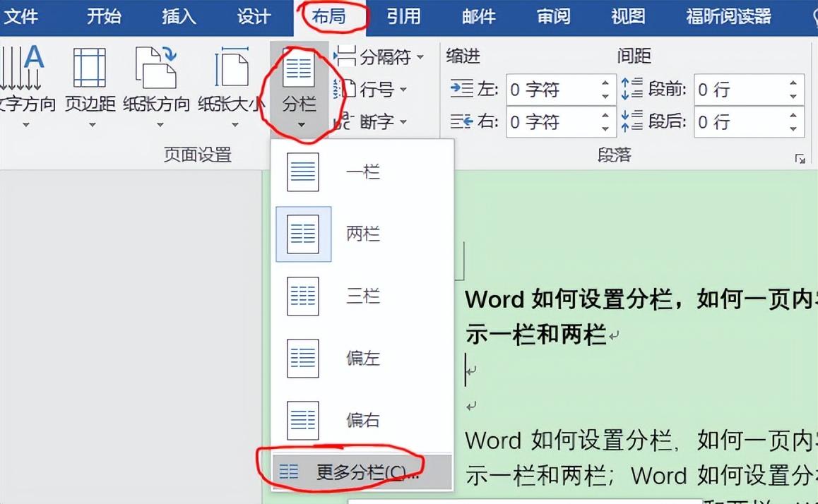
Task: Increase 段前 spacing with up stepper
Action: tap(793, 83)
